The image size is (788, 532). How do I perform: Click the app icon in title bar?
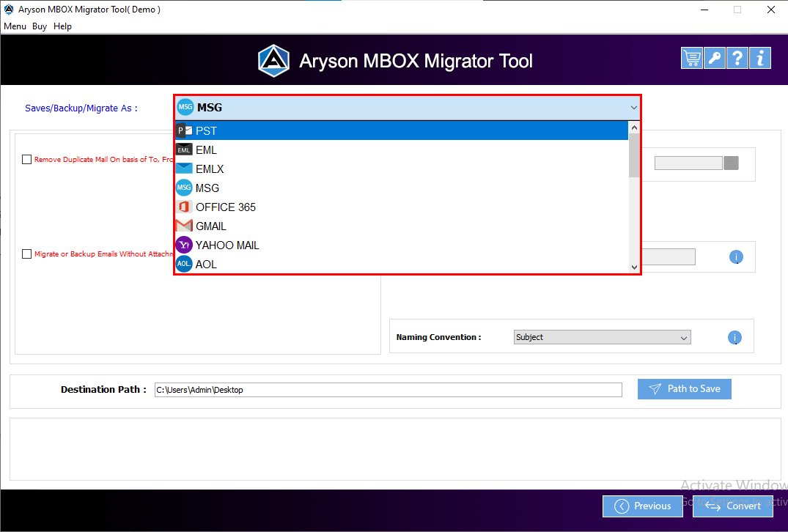(9, 9)
